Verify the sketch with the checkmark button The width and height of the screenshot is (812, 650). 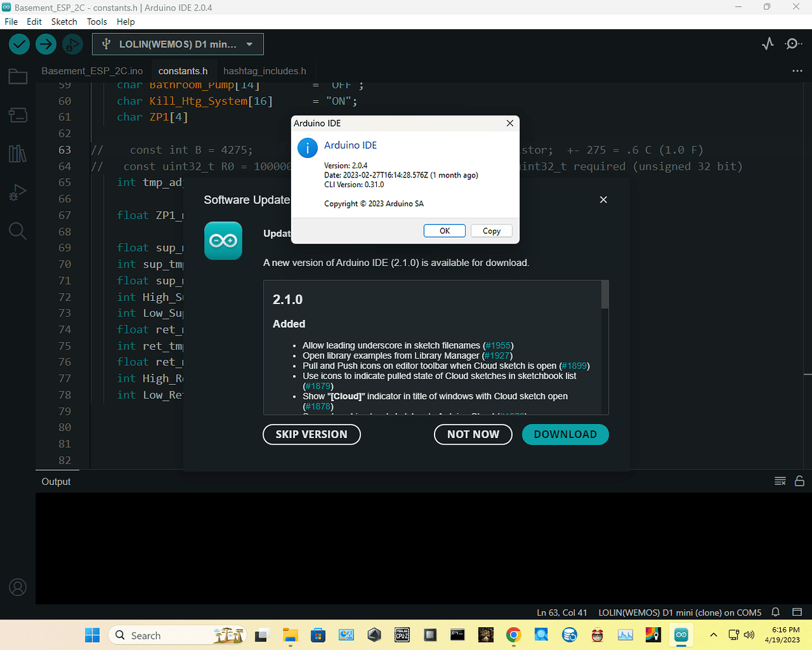click(x=19, y=44)
